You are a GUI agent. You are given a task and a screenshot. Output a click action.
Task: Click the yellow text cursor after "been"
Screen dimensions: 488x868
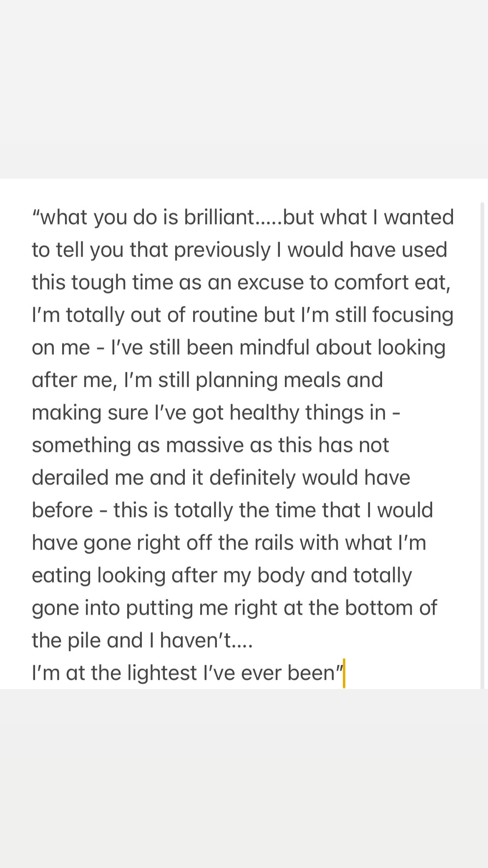pos(344,673)
